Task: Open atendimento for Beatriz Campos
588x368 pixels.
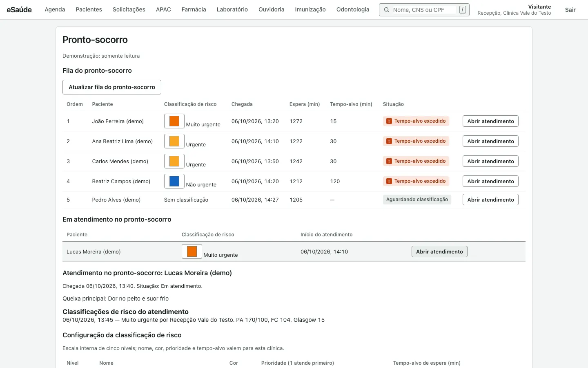Action: (490, 181)
